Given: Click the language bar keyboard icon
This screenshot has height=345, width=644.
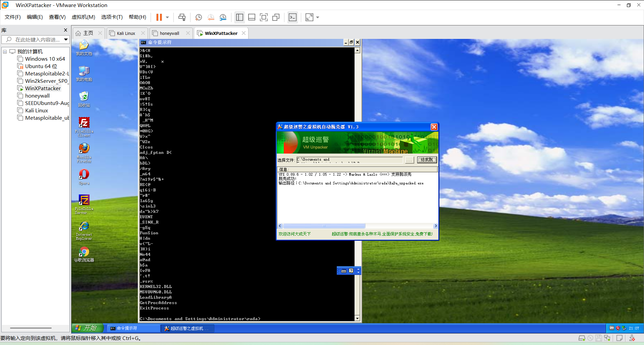Looking at the screenshot, I should click(x=344, y=271).
